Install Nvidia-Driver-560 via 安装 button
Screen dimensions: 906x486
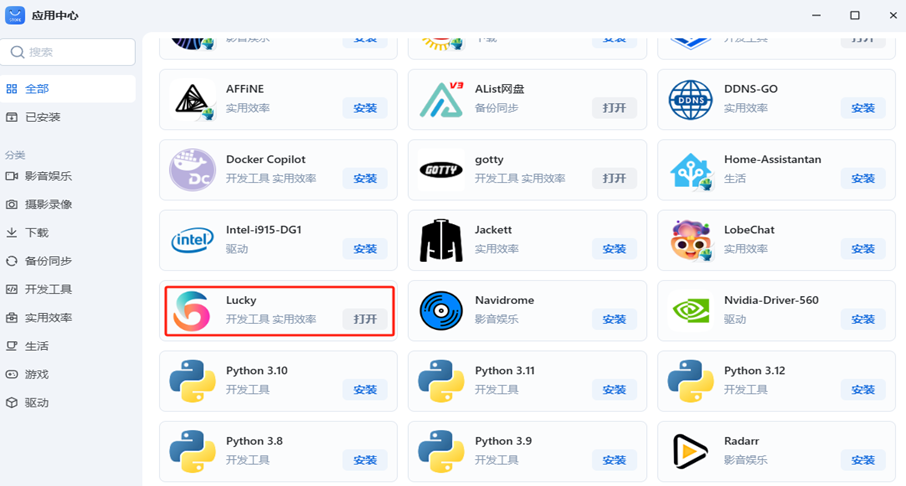[x=863, y=319]
